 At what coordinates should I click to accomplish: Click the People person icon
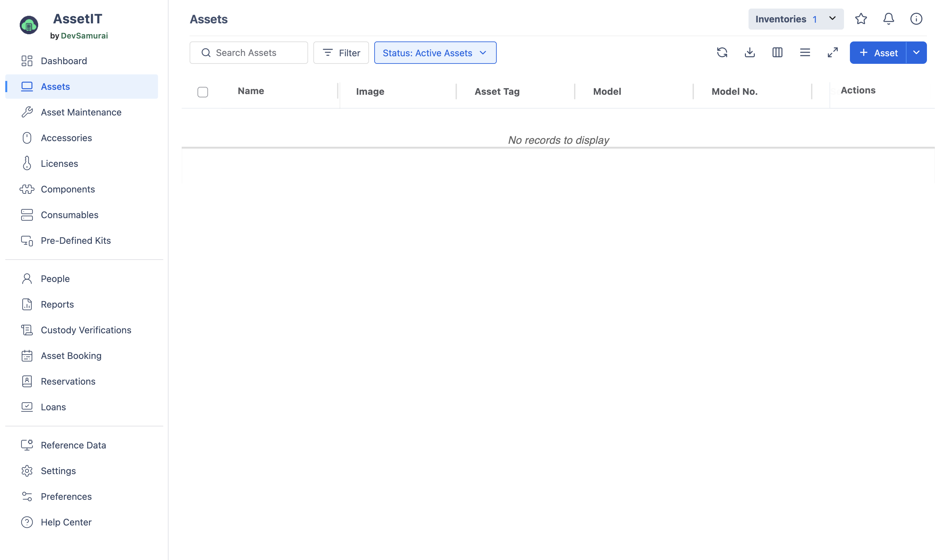[x=27, y=278]
